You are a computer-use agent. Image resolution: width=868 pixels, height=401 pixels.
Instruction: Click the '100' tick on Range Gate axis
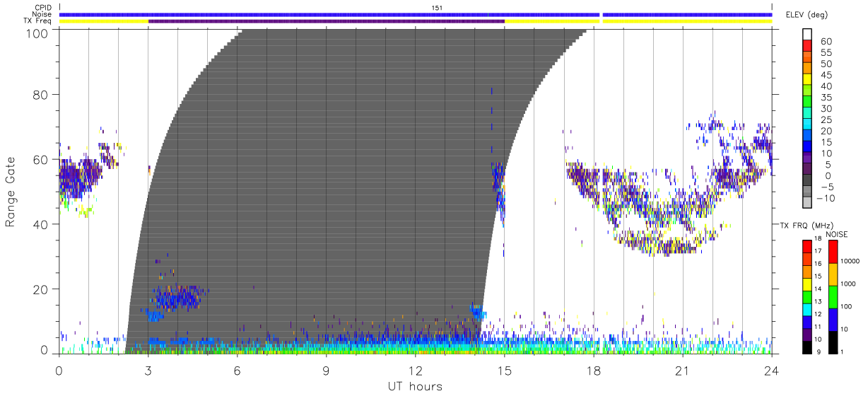coord(38,33)
